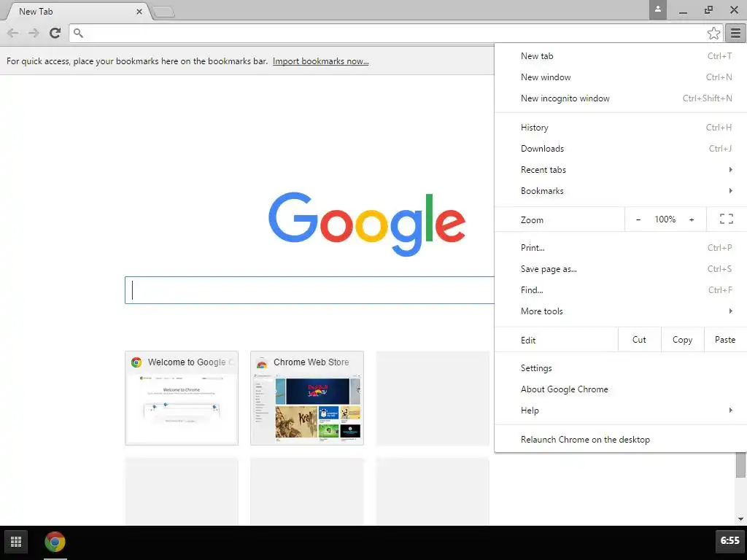Toggle fullscreen mode from Zoom row
Image resolution: width=747 pixels, height=560 pixels.
tap(726, 219)
